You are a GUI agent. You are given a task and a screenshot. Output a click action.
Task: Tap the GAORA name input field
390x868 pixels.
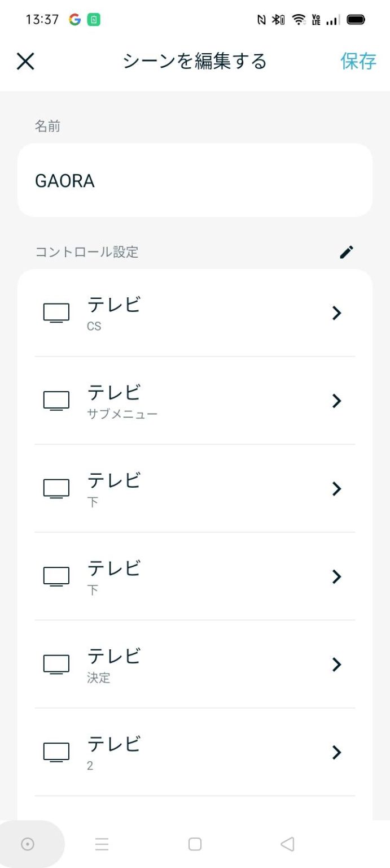[x=195, y=180]
